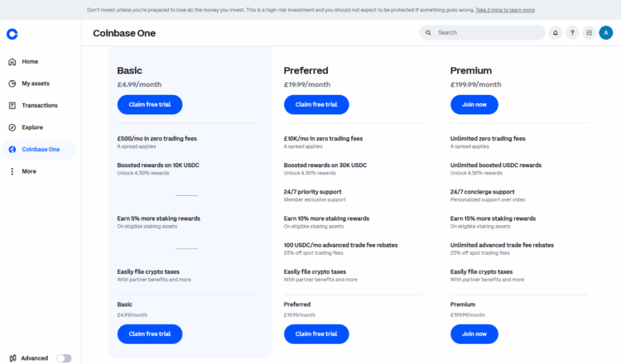Click the Home house icon
Screen dimensions: 621x364
tap(12, 62)
